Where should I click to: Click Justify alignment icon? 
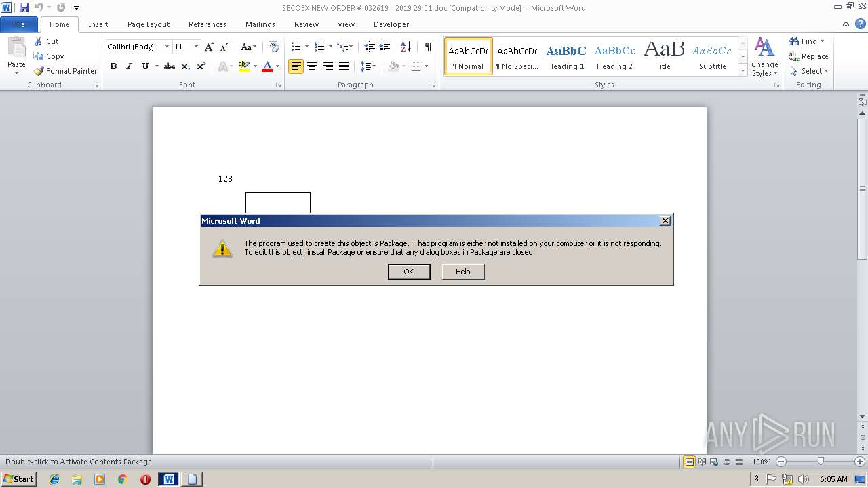tap(344, 66)
